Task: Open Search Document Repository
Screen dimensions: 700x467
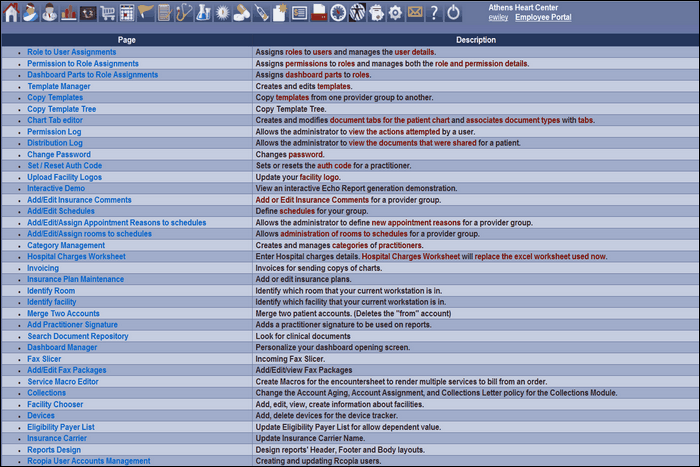Action: click(x=78, y=336)
